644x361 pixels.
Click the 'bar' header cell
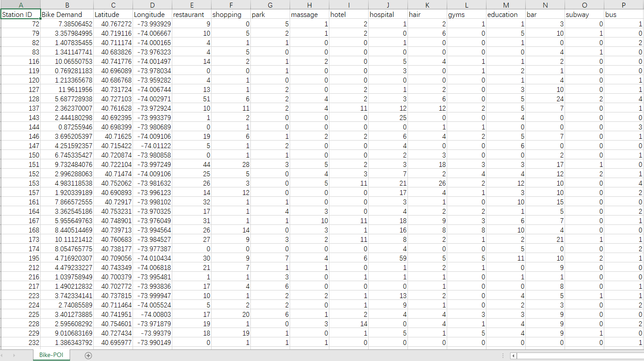click(545, 14)
